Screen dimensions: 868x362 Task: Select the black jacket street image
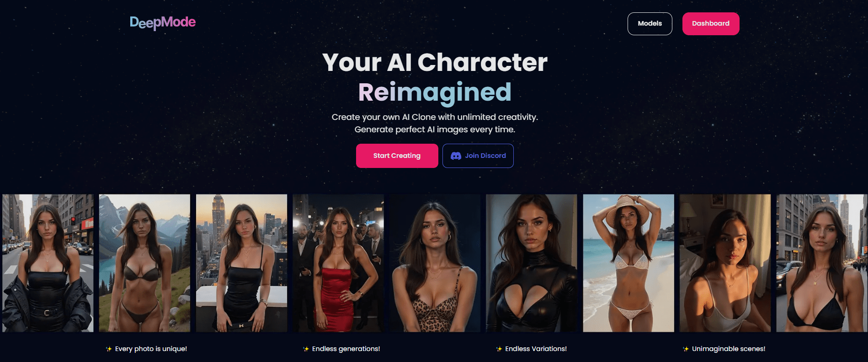48,263
